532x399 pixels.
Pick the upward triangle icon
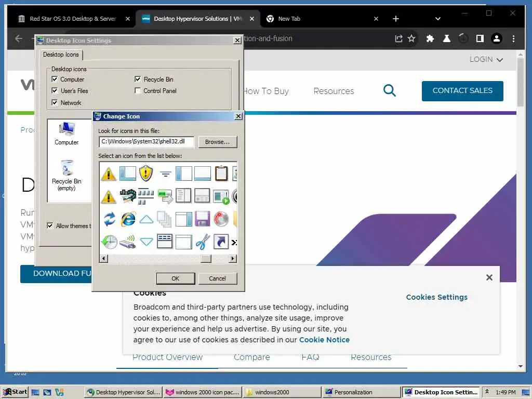coord(147,220)
